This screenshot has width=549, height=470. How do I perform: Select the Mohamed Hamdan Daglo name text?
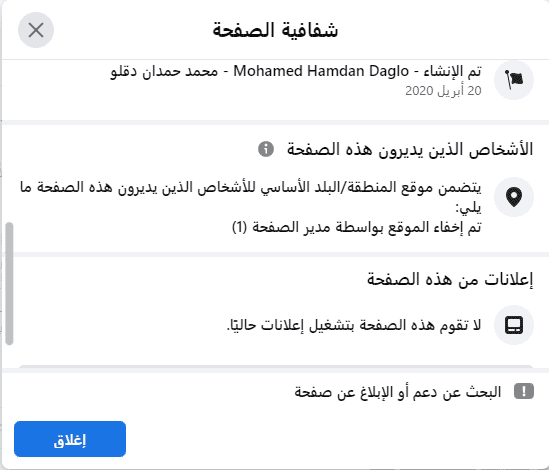[321, 71]
